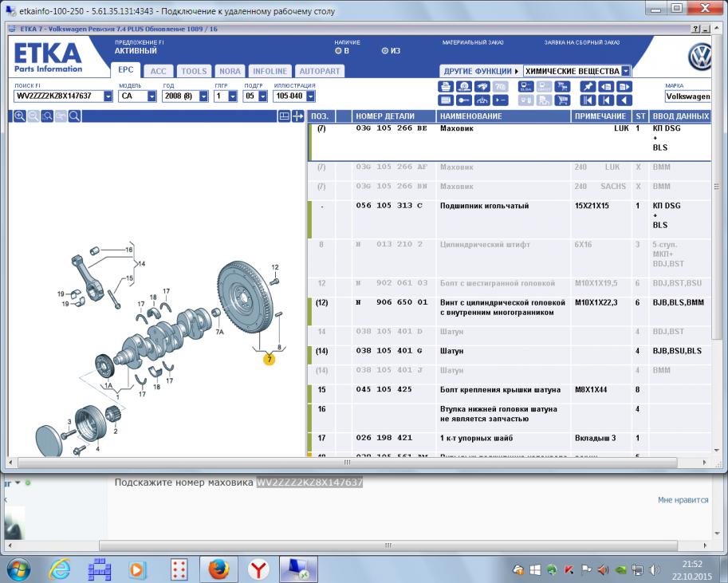Image resolution: width=728 pixels, height=583 pixels.
Task: Open Yandex browser from the taskbar
Action: tap(258, 569)
